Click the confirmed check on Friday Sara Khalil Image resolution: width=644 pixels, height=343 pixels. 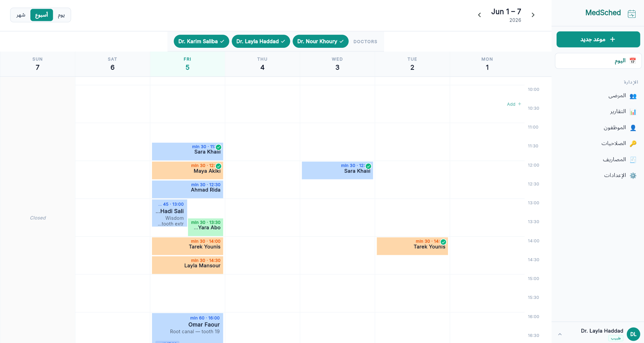[219, 147]
